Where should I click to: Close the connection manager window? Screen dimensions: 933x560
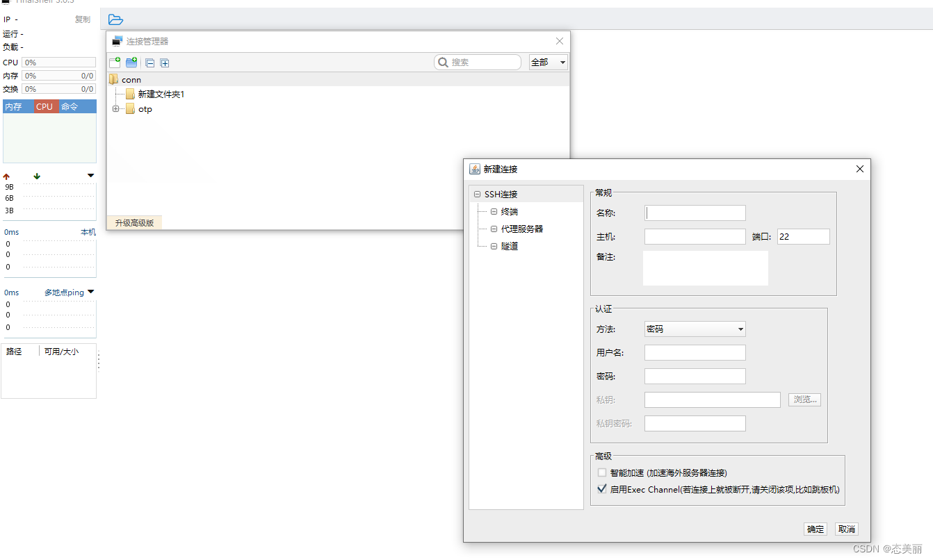pos(560,41)
